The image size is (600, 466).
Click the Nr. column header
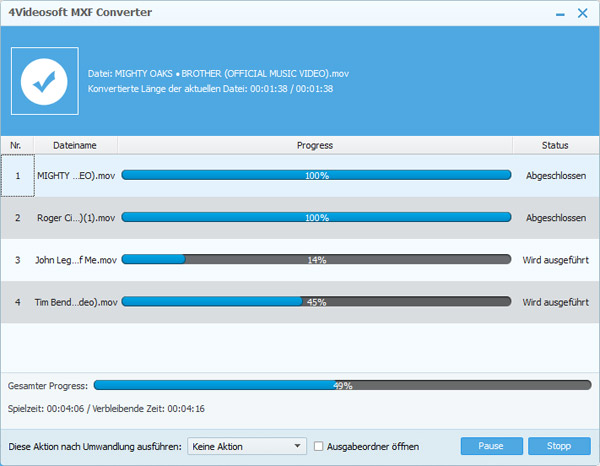(x=16, y=145)
